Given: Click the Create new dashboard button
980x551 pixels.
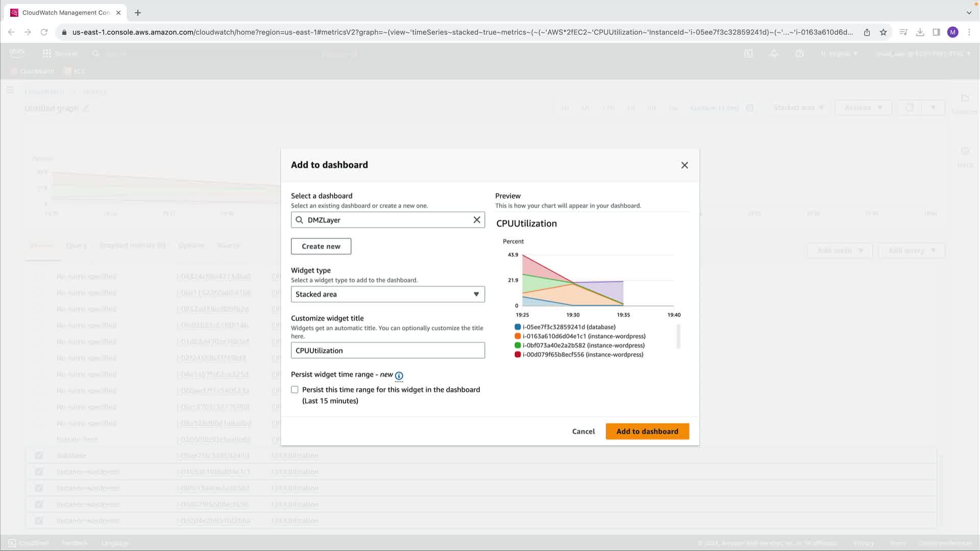Looking at the screenshot, I should 321,246.
